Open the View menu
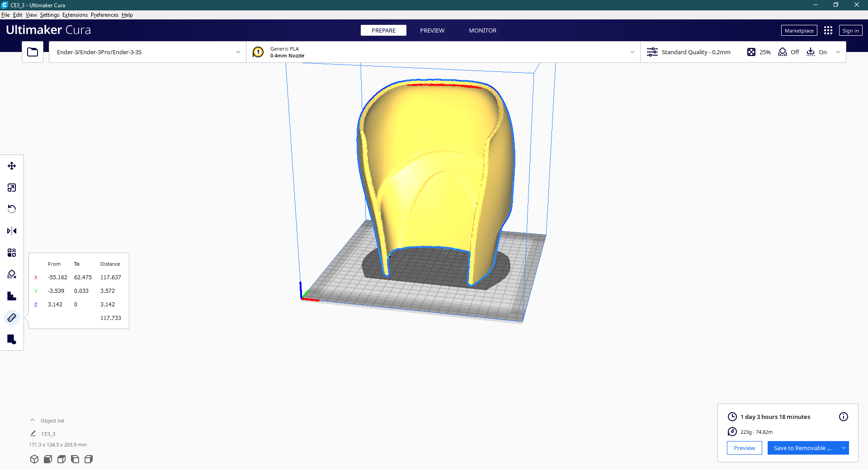This screenshot has height=470, width=868. click(x=31, y=15)
